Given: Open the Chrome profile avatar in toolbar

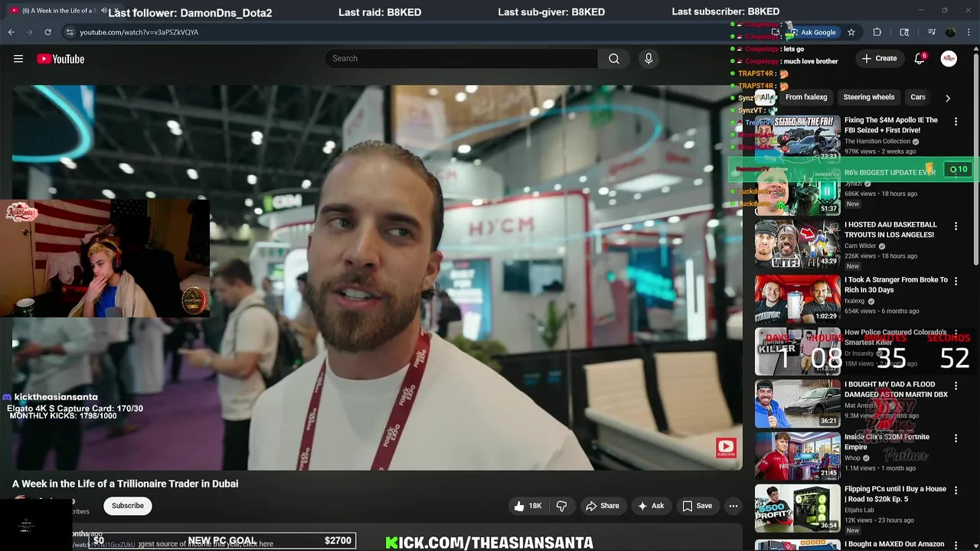Looking at the screenshot, I should coord(950,32).
